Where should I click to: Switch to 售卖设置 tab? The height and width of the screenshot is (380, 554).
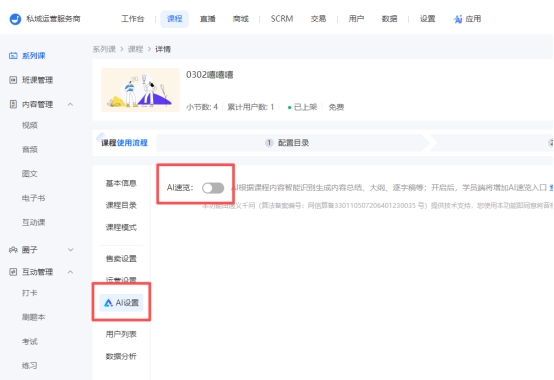click(121, 259)
